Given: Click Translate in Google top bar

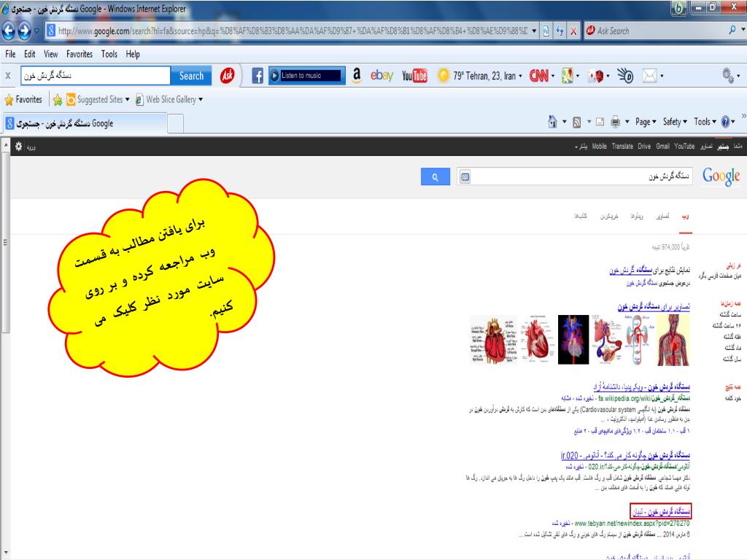Looking at the screenshot, I should 622,146.
